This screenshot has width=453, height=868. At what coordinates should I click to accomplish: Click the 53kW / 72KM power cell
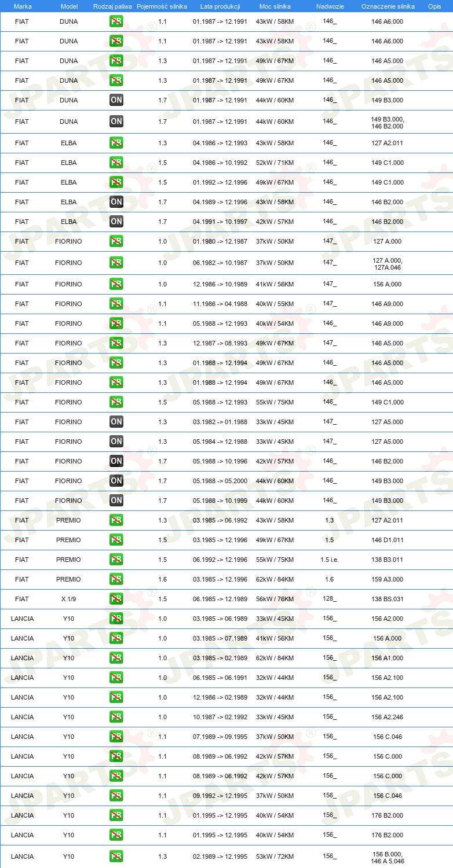[x=275, y=856]
